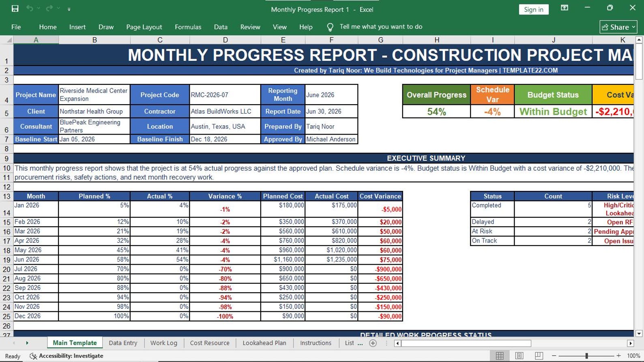644x362 pixels.
Task: Open the Formulas ribbon tab
Action: pos(188,27)
